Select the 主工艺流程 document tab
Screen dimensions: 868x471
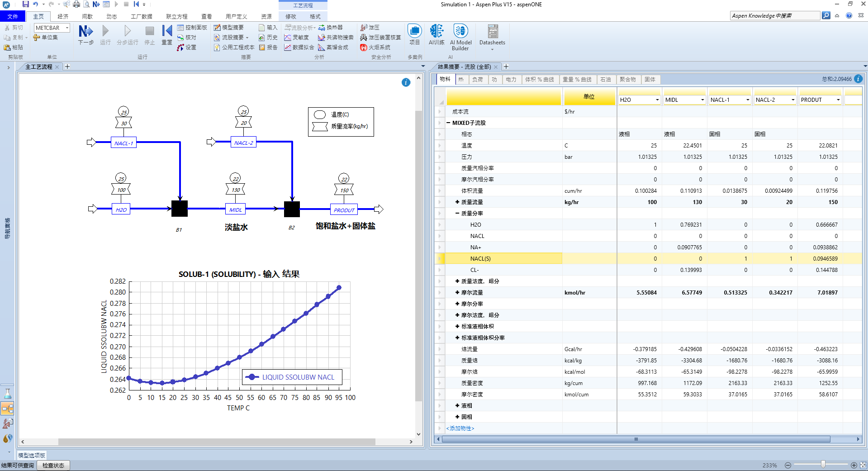tap(38, 67)
